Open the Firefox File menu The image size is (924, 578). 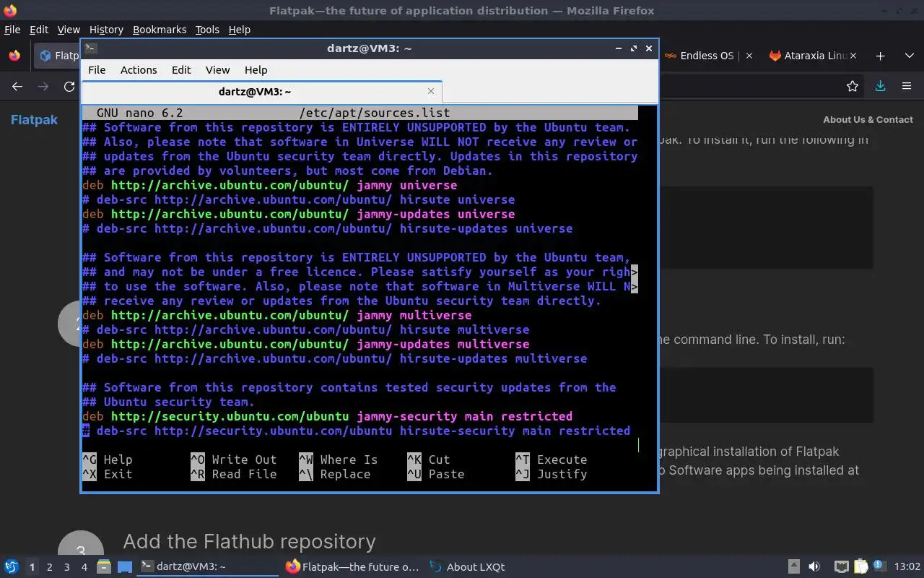click(x=12, y=30)
